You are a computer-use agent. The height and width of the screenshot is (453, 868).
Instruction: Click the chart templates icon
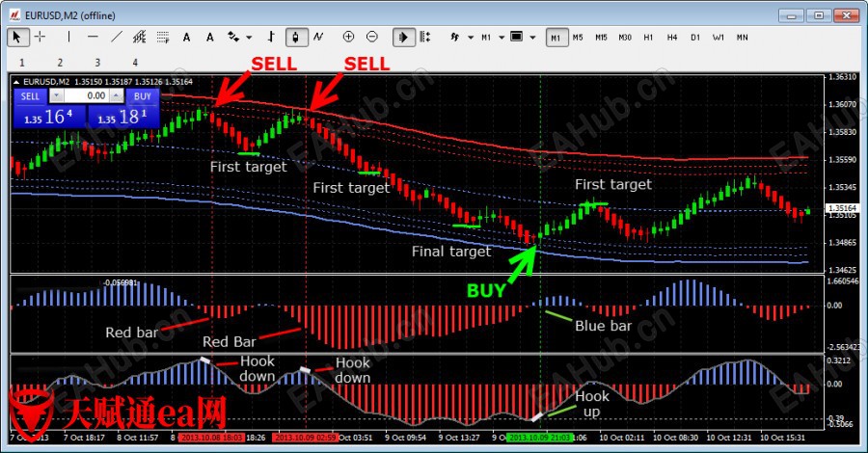pyautogui.click(x=516, y=37)
